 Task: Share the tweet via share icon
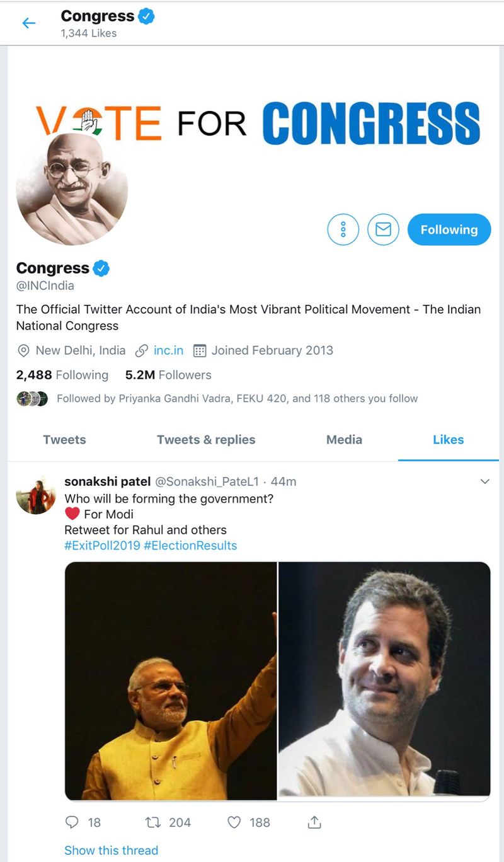pos(314,822)
